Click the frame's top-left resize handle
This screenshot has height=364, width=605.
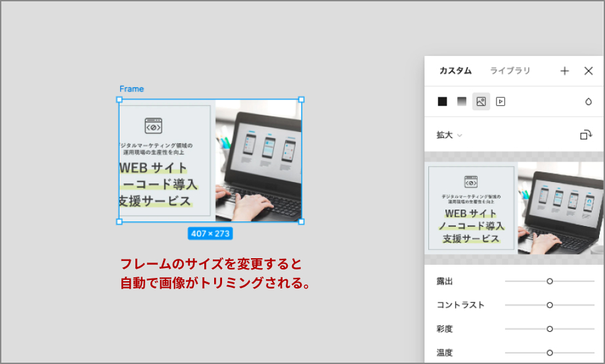pyautogui.click(x=120, y=100)
